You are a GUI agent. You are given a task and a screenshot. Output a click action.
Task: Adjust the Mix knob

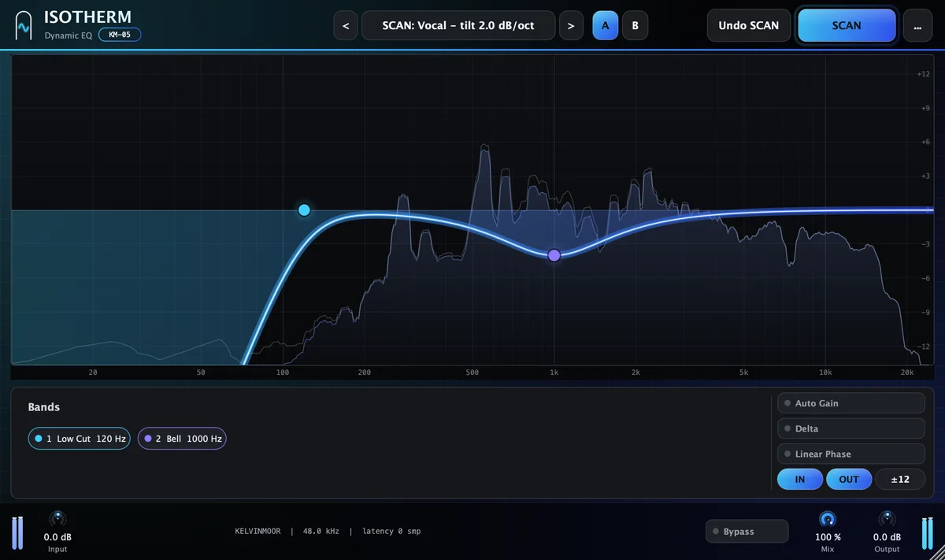(827, 519)
